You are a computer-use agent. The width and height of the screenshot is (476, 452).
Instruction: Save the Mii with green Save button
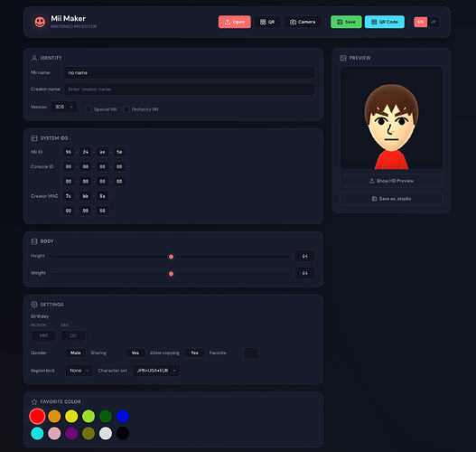coord(346,22)
